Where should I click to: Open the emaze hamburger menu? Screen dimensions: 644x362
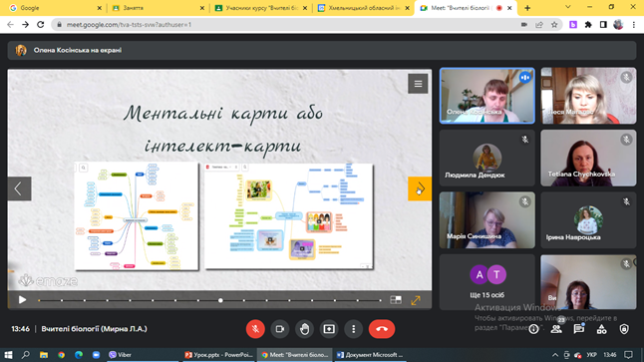pyautogui.click(x=418, y=84)
